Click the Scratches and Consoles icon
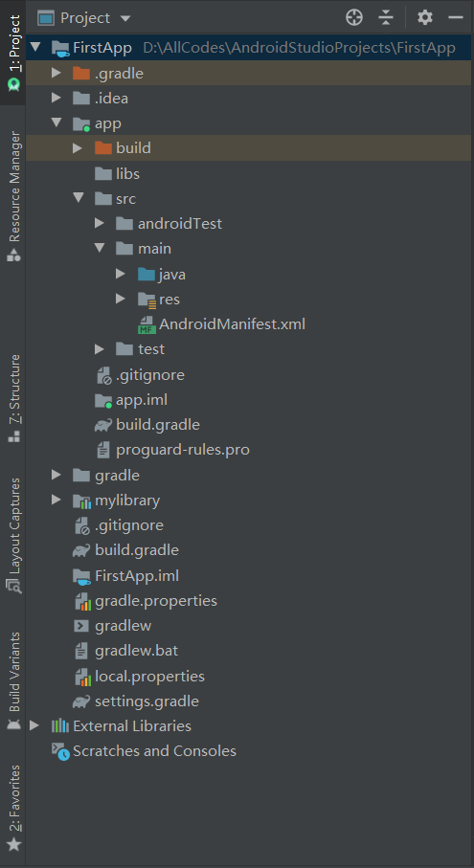Viewport: 474px width, 868px height. [x=61, y=751]
